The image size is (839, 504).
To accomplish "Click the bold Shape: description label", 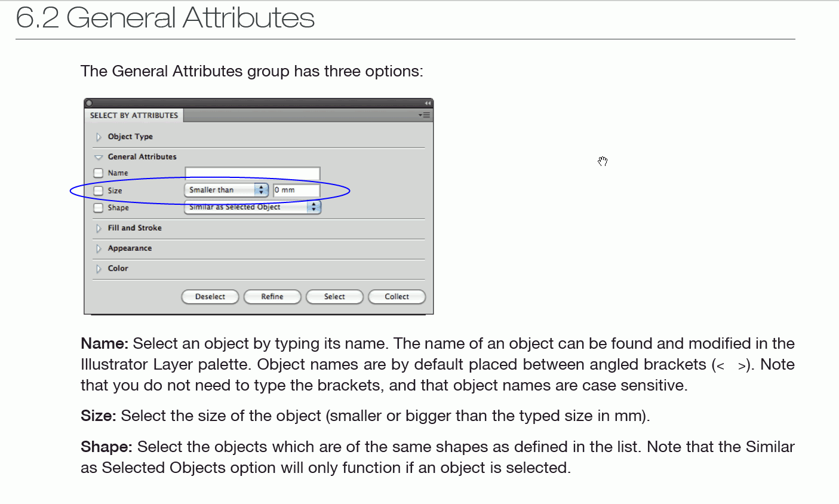I will tap(107, 447).
